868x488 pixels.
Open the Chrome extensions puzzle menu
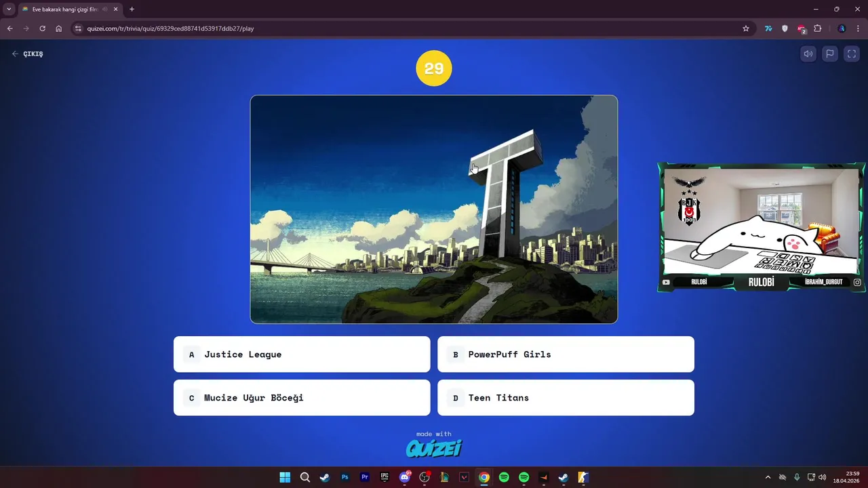click(817, 28)
